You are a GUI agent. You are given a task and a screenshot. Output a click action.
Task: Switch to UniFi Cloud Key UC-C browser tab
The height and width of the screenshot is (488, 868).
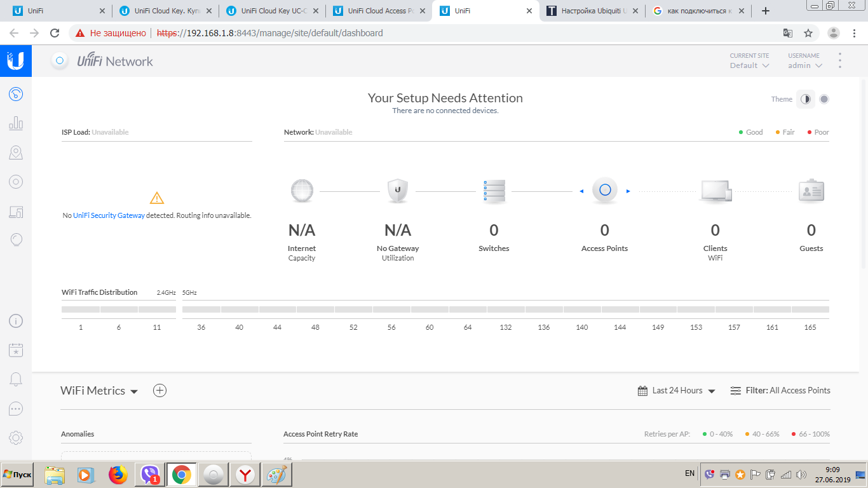(x=273, y=11)
